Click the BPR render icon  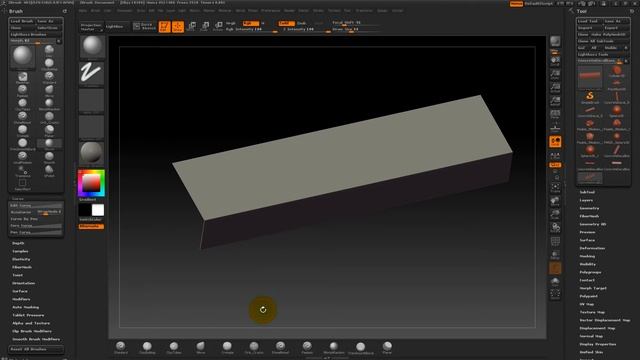click(555, 42)
